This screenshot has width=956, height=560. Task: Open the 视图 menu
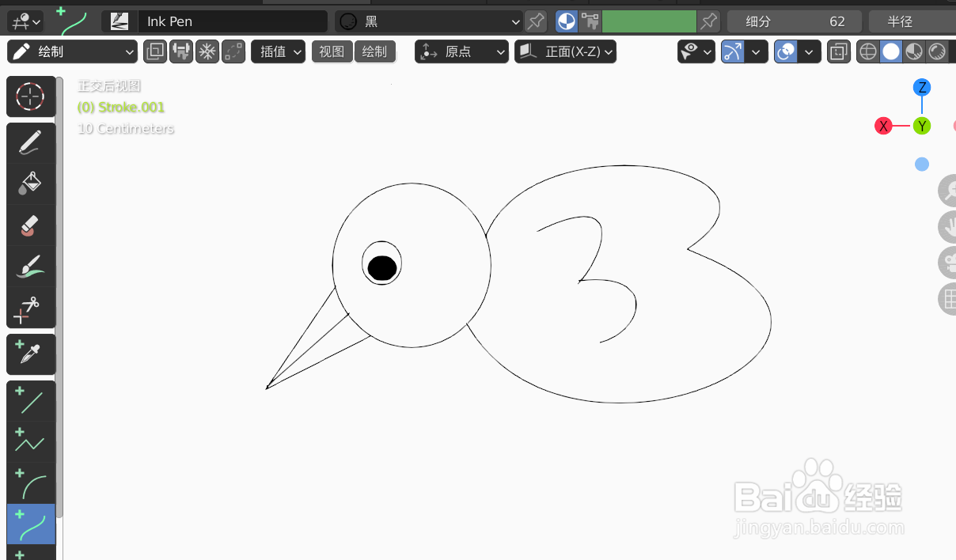(x=332, y=51)
